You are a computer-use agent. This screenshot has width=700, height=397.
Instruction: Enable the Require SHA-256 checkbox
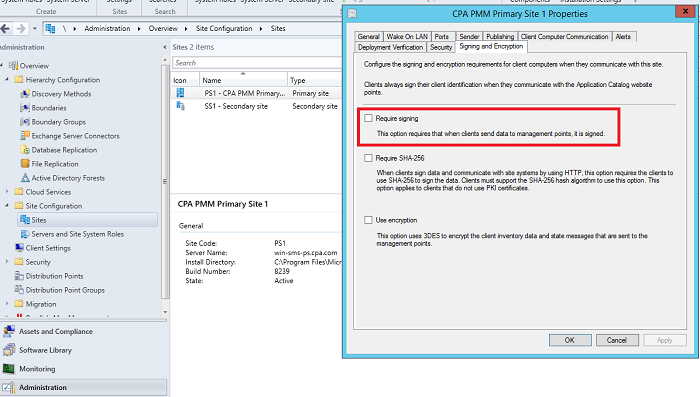coord(368,158)
